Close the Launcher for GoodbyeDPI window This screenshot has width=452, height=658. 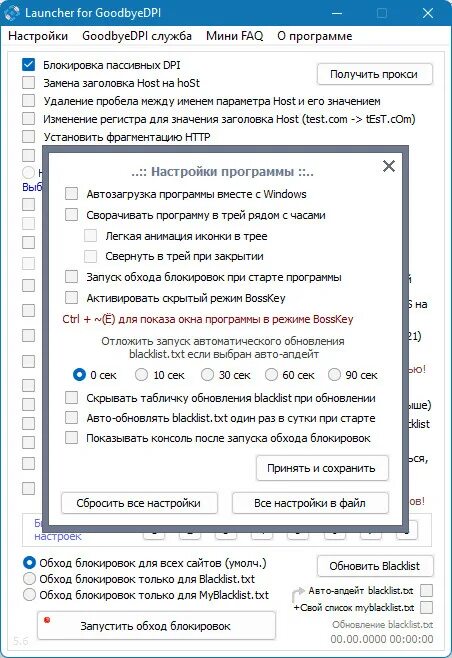tap(428, 13)
